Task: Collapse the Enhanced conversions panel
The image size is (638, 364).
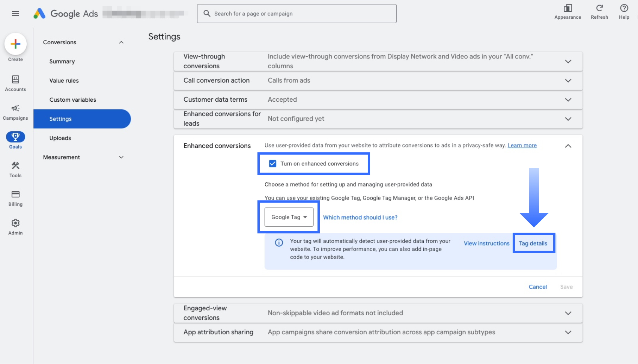Action: click(568, 146)
